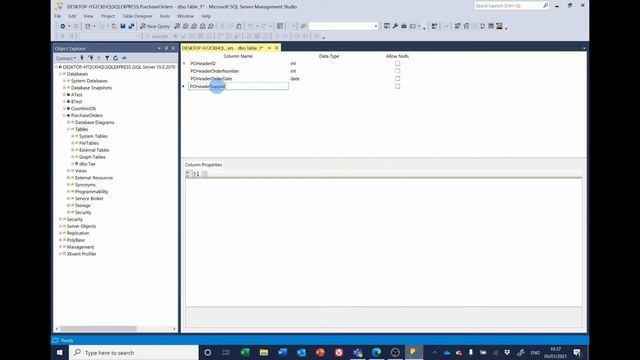Viewport: 640px width, 360px height.
Task: Select the dbo.Tax table in the tree
Action: [87, 164]
